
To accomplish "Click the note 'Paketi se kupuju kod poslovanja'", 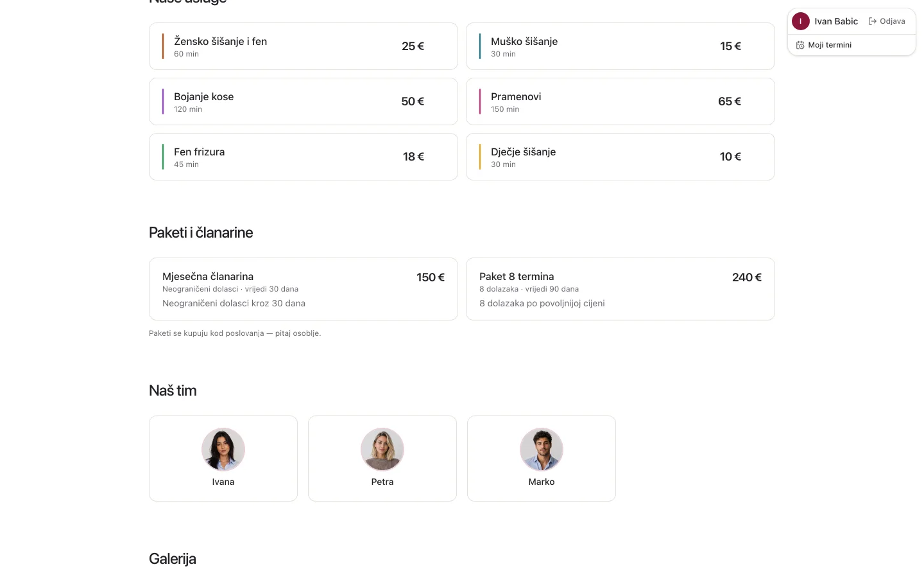I will (235, 333).
